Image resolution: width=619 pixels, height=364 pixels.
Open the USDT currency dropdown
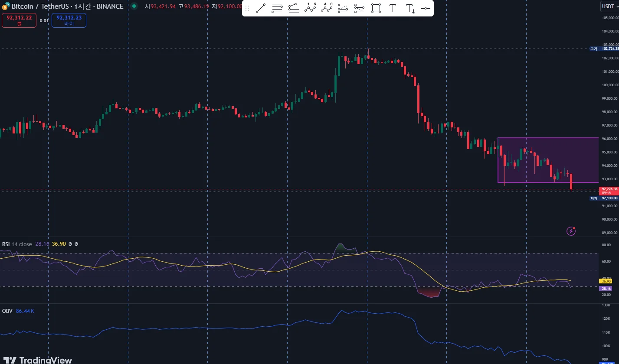[609, 6]
